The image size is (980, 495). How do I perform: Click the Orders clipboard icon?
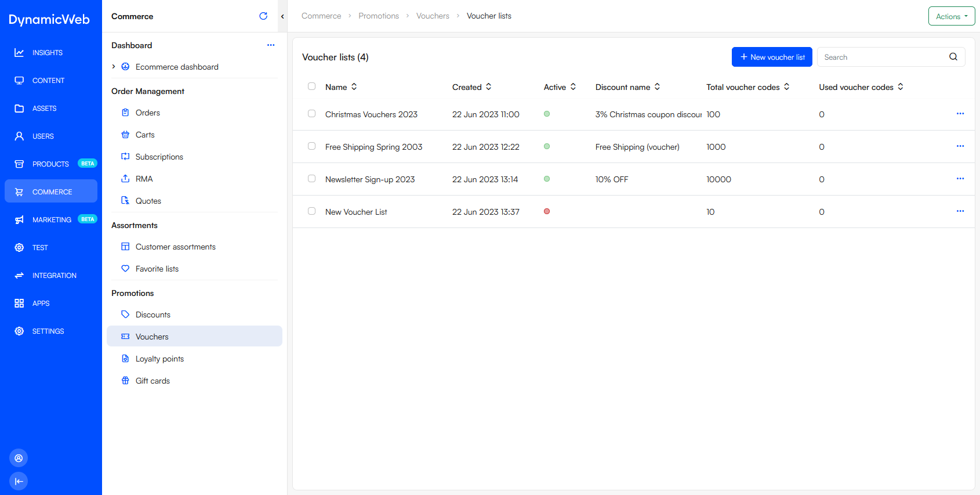pos(125,113)
